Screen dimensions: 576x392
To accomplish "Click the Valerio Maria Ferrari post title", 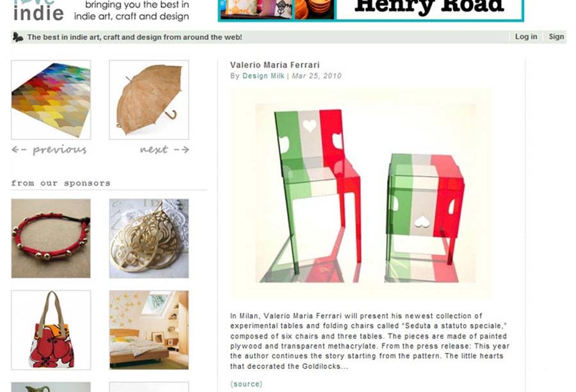I will click(x=275, y=65).
